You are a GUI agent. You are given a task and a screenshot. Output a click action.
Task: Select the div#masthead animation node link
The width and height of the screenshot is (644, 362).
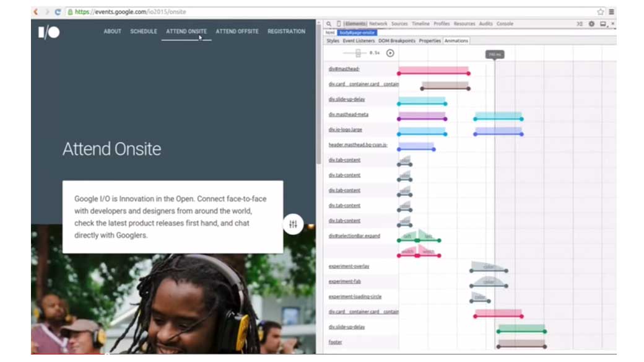pos(344,68)
